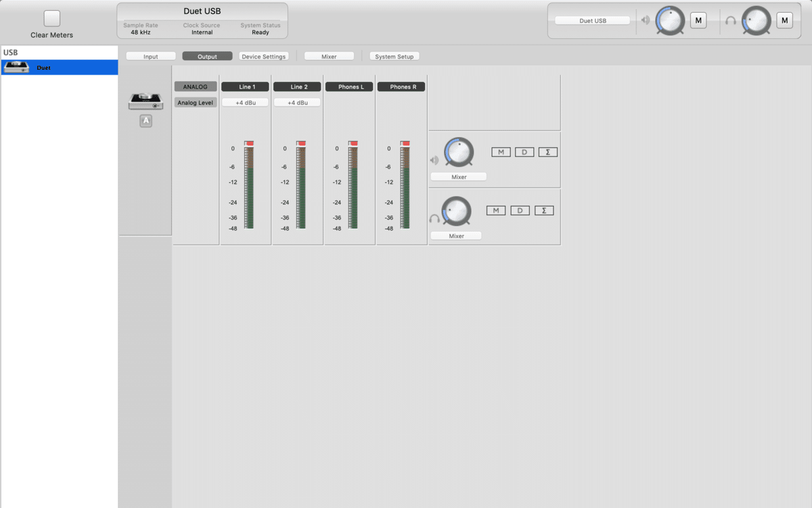Click the USB sidebar header

click(x=11, y=52)
